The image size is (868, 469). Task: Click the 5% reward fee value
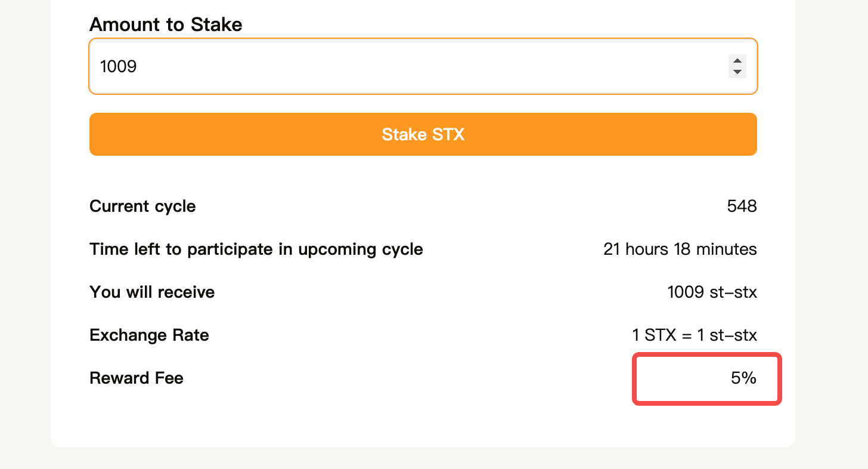pyautogui.click(x=743, y=378)
